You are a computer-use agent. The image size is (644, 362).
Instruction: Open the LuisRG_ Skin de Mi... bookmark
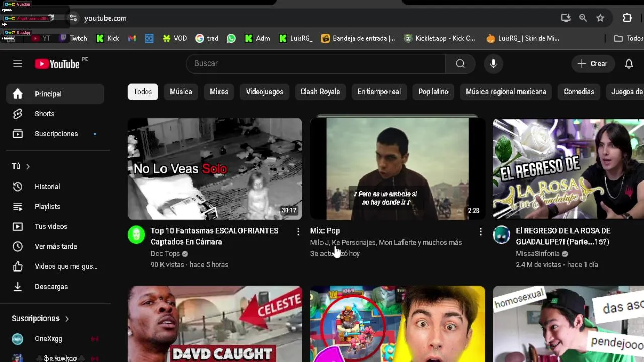pos(522,38)
